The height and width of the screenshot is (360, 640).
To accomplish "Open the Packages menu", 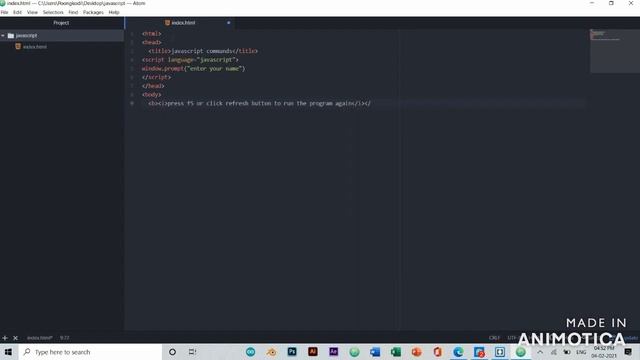I will pos(93,12).
